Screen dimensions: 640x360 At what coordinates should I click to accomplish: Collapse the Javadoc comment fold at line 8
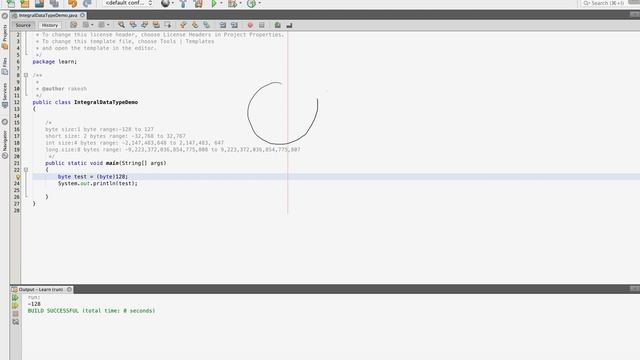(x=26, y=75)
